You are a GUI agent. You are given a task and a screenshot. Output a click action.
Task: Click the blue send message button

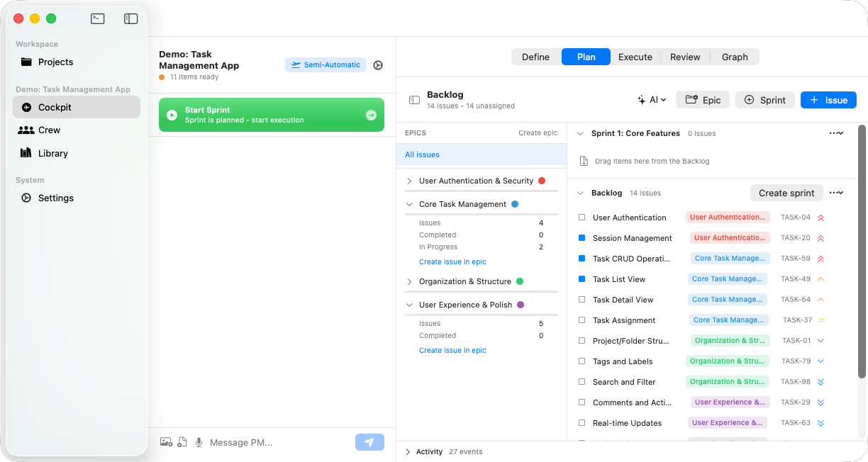369,442
